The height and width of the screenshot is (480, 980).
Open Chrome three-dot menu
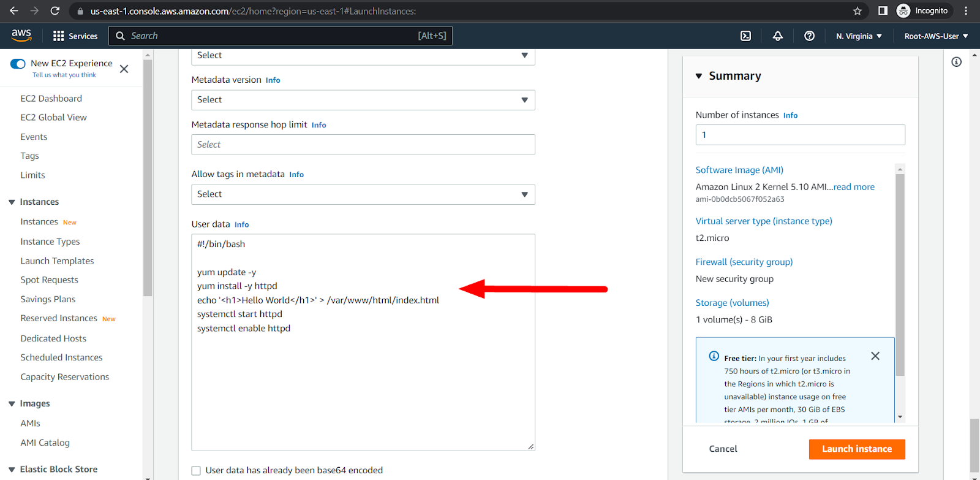coord(966,11)
